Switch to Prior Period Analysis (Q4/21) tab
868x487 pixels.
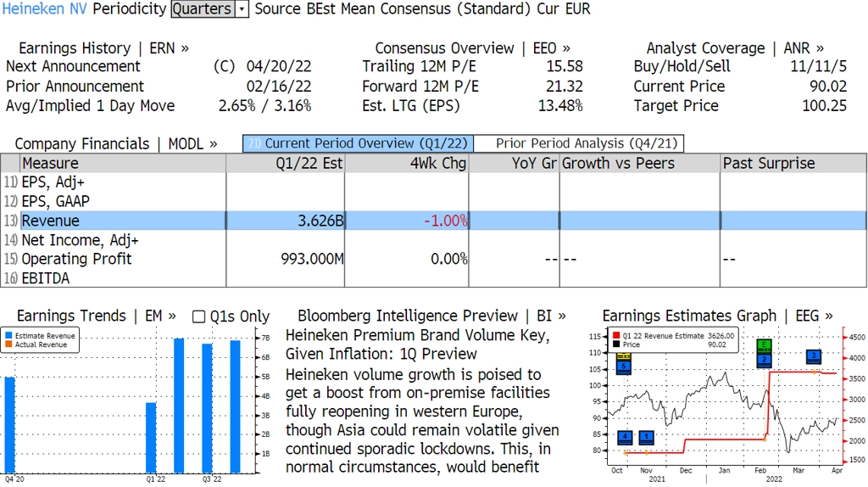[579, 143]
